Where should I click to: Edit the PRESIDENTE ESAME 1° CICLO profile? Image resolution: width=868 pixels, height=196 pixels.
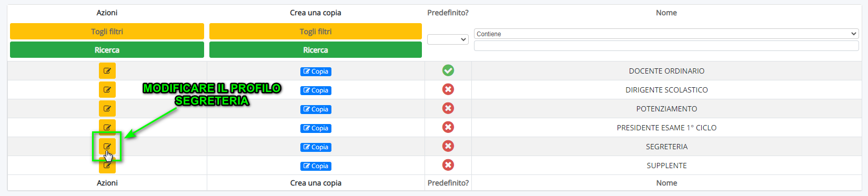(107, 127)
